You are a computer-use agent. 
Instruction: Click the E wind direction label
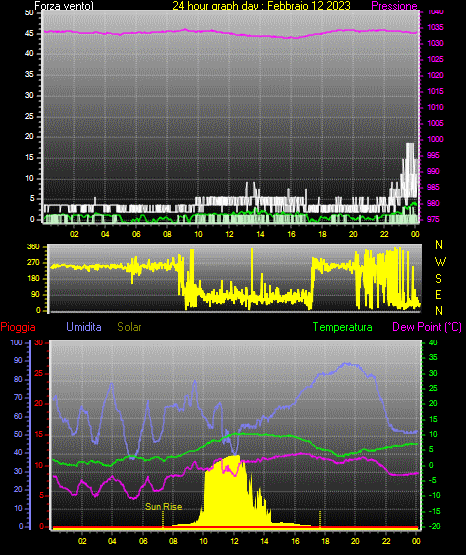click(x=438, y=294)
